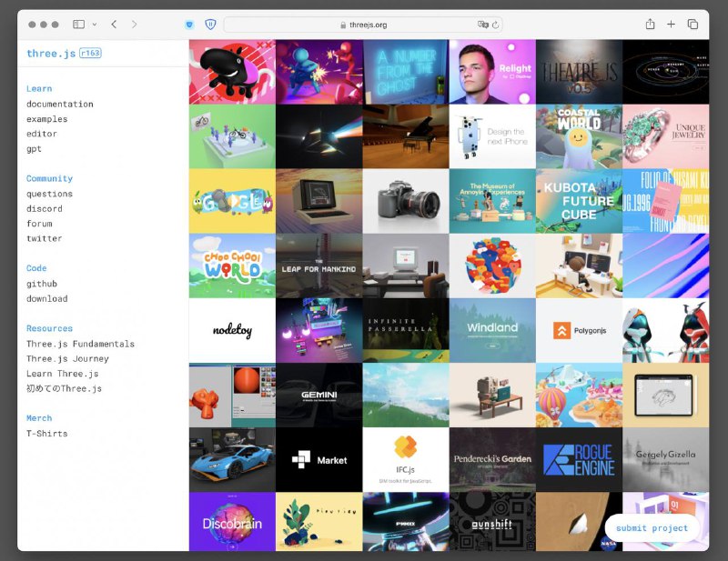Open the T-Shirts merch link
Viewport: 728px width, 561px height.
coord(47,434)
